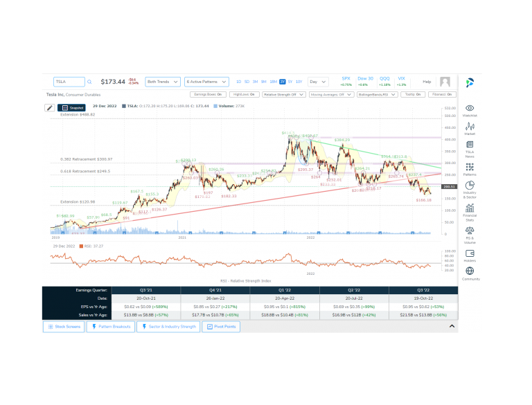Click the $173.44 price display
The width and height of the screenshot is (532, 405).
(113, 82)
